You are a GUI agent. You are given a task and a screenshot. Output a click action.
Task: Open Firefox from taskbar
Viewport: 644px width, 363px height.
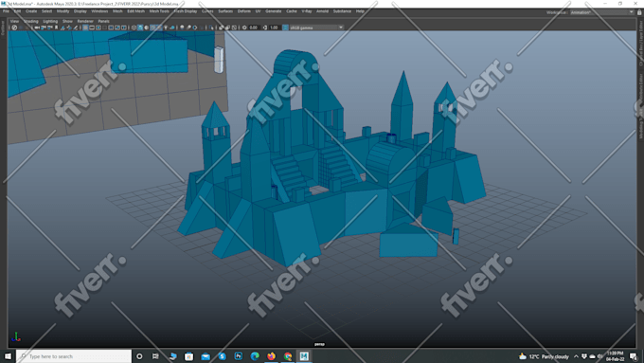pos(271,356)
